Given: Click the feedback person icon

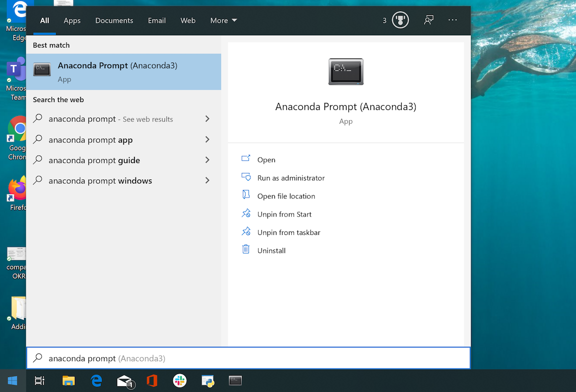Looking at the screenshot, I should [428, 20].
